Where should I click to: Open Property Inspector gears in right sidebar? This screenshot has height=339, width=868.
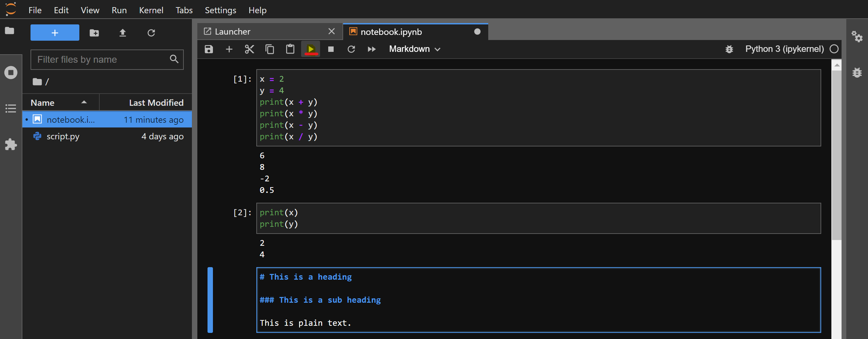click(857, 36)
